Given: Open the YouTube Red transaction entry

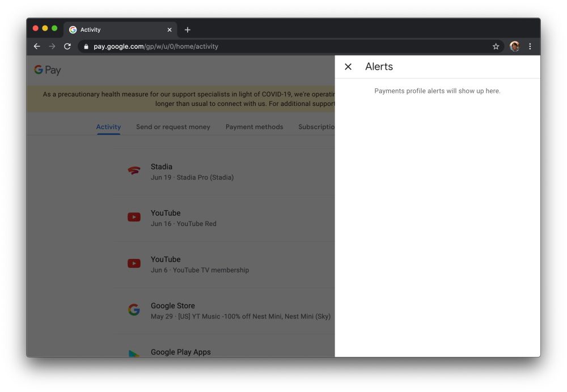Looking at the screenshot, I should tap(187, 218).
